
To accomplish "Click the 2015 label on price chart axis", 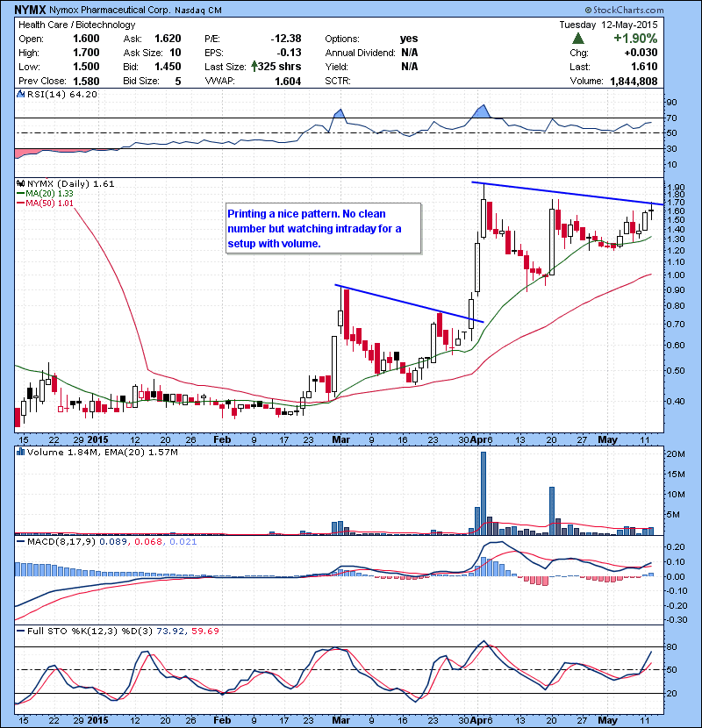I will click(x=98, y=439).
